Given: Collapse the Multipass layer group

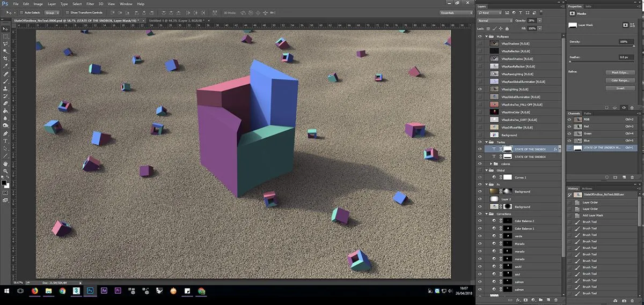Looking at the screenshot, I should 487,36.
